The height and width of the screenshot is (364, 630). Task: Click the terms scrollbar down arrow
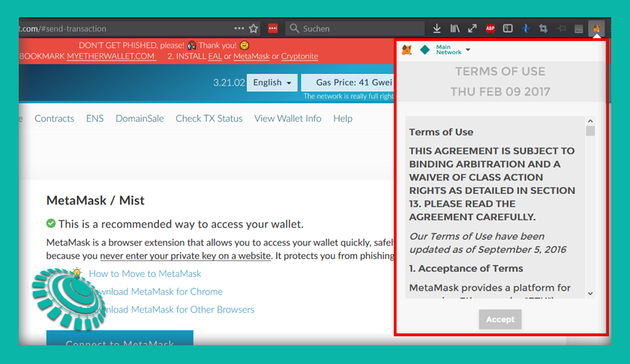(x=590, y=294)
